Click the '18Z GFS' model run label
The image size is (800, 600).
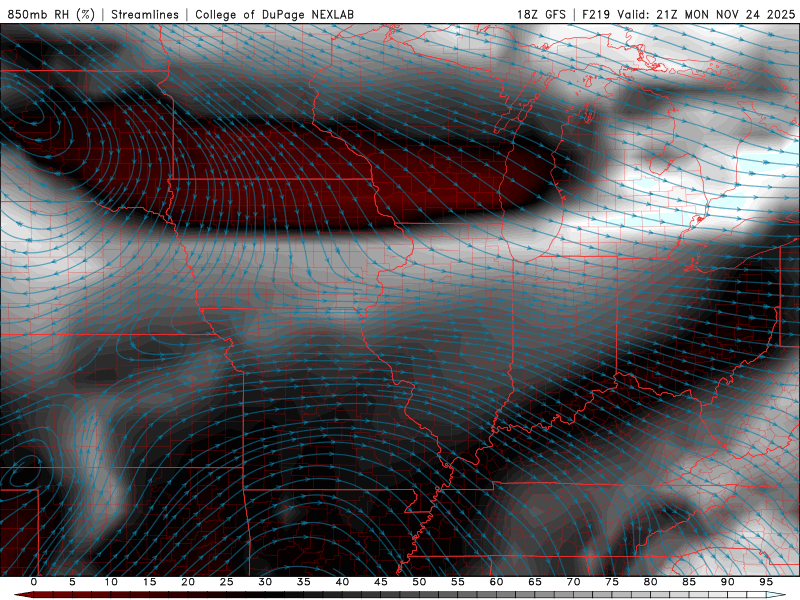[x=541, y=14]
